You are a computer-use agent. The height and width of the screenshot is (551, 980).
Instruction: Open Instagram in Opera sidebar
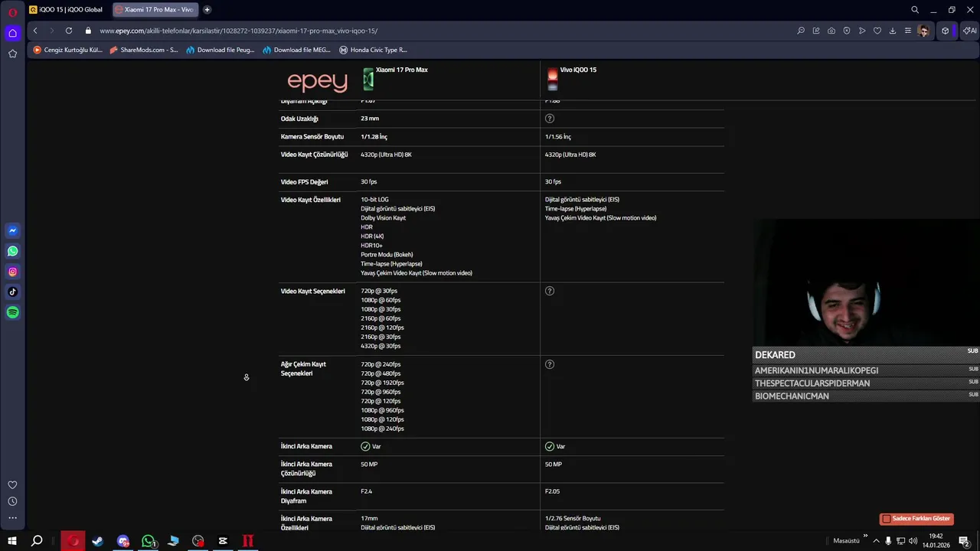[x=12, y=272]
